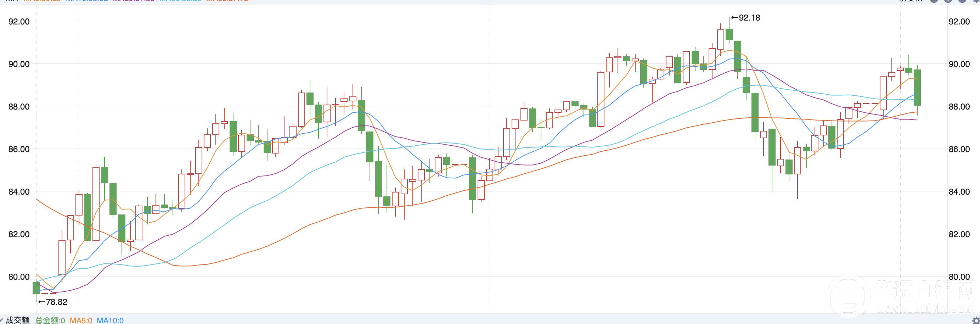This screenshot has height=324, width=980.
Task: Click the 82.00 label on right axis
Action: tap(959, 235)
